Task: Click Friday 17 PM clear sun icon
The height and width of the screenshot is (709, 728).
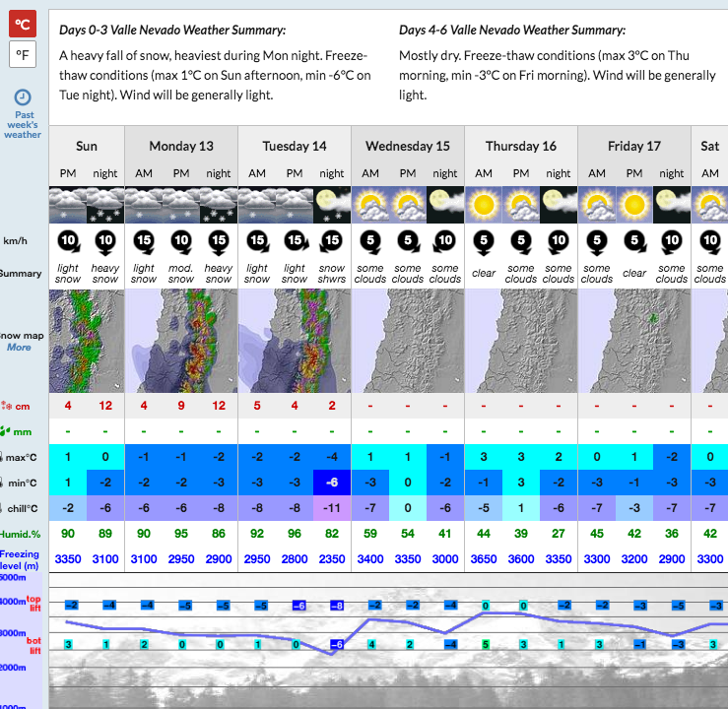Action: (x=634, y=205)
